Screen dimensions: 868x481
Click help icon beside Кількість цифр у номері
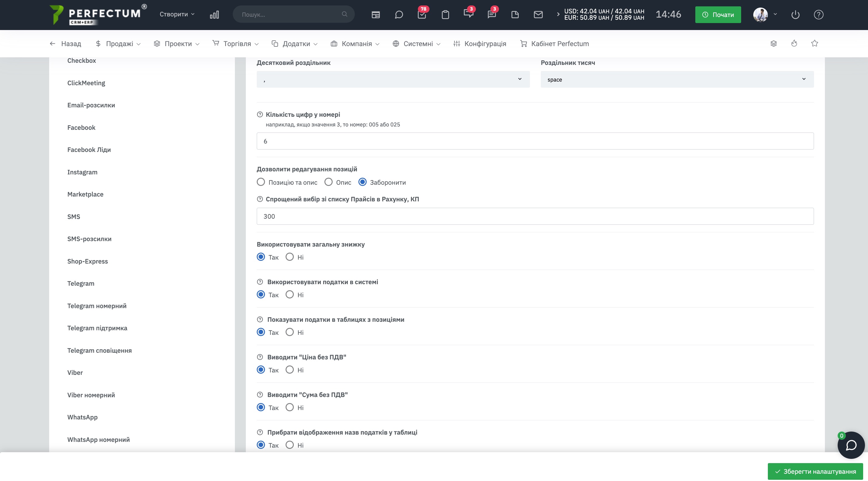pos(260,114)
